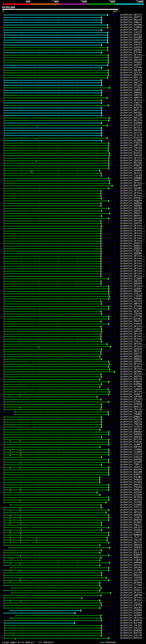This screenshot has height=644, width=146.
Task: Click the =100char. scale legend
Action: (108, 642)
